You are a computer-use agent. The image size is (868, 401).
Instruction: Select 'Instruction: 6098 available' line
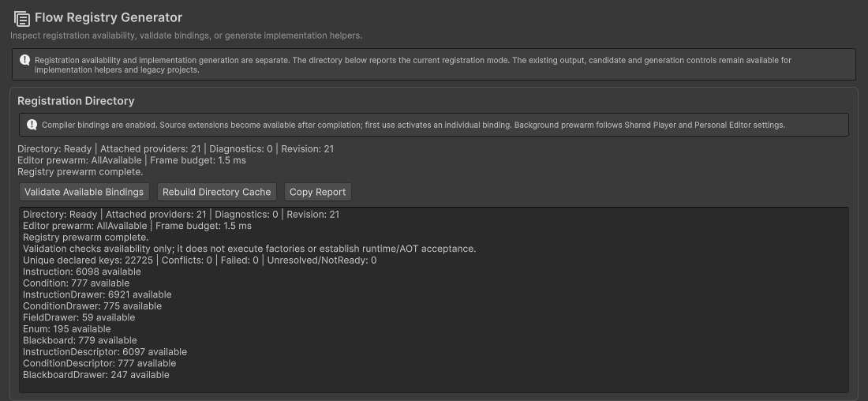(82, 272)
